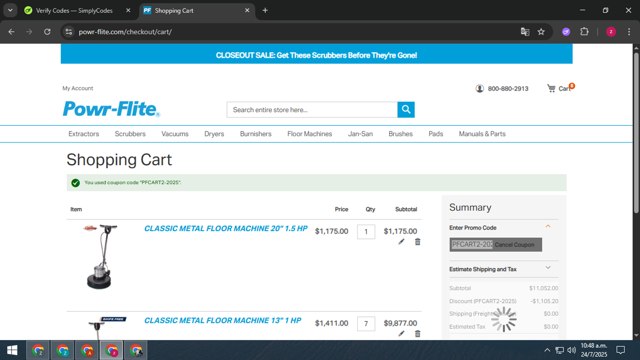Click the Powr-Flite logo
The image size is (640, 360).
tap(111, 109)
